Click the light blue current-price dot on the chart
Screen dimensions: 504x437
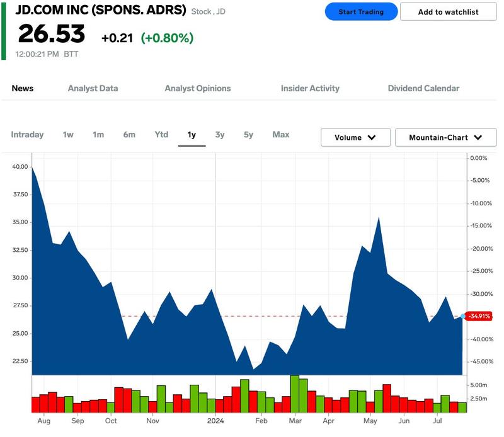click(x=463, y=316)
